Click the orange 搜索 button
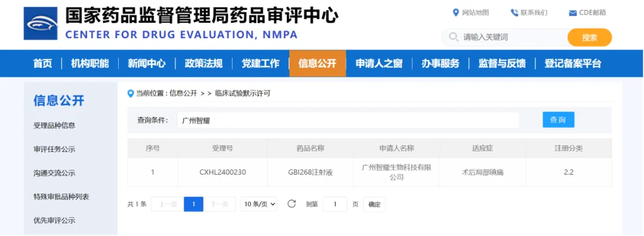The image size is (644, 236). pyautogui.click(x=589, y=38)
